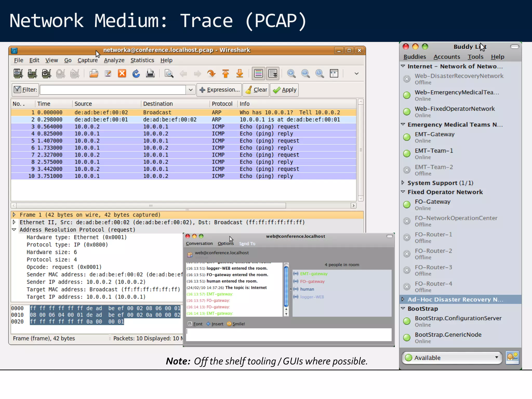
Task: Expand the toolbar overflow chevron
Action: tap(356, 74)
